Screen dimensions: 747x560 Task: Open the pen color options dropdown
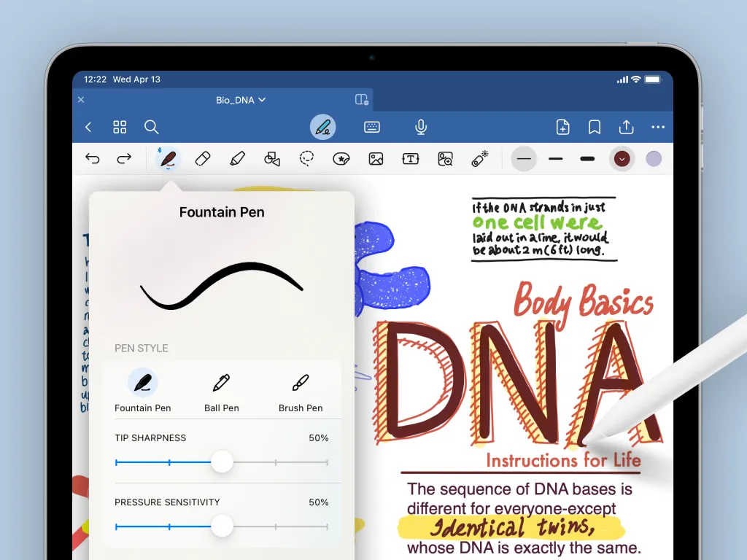(x=621, y=158)
